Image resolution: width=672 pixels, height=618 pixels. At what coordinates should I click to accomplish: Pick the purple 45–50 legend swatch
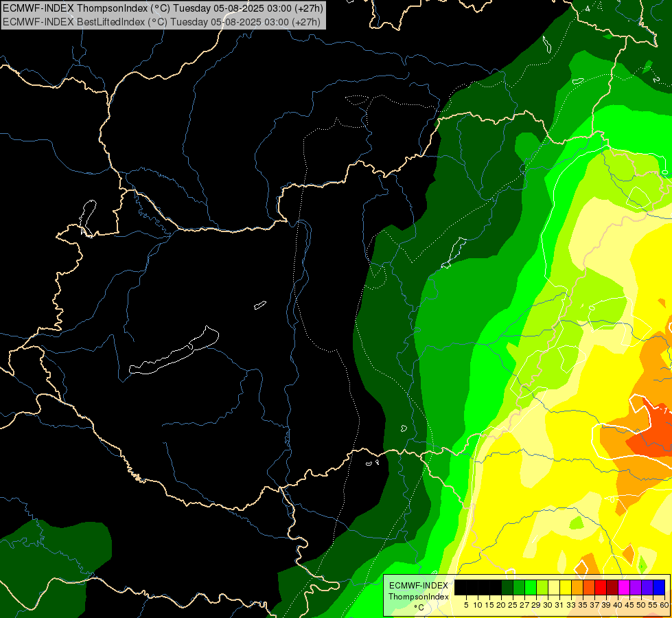click(x=635, y=588)
